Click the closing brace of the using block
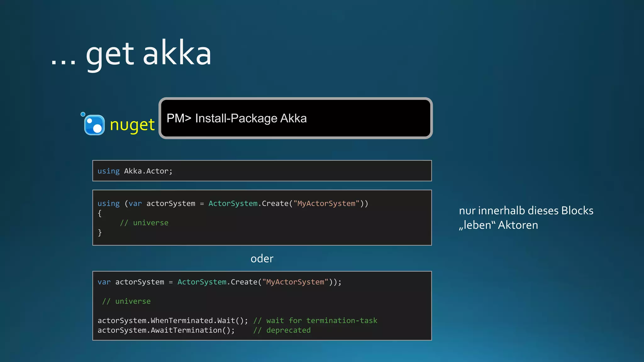Screen dimensions: 644x362 tap(100, 233)
